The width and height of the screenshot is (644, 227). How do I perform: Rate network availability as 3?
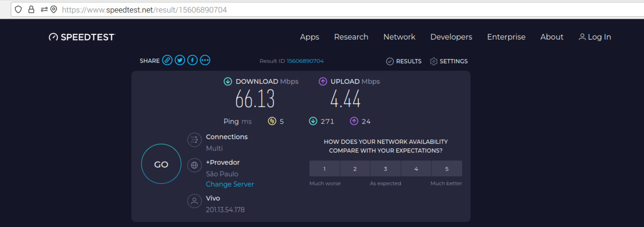point(385,169)
